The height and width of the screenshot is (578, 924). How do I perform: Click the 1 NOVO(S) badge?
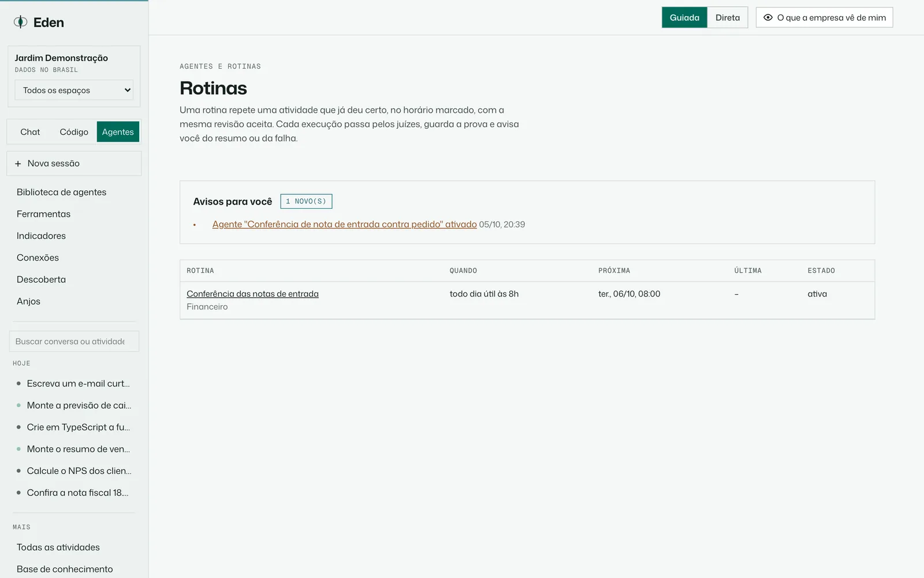306,201
